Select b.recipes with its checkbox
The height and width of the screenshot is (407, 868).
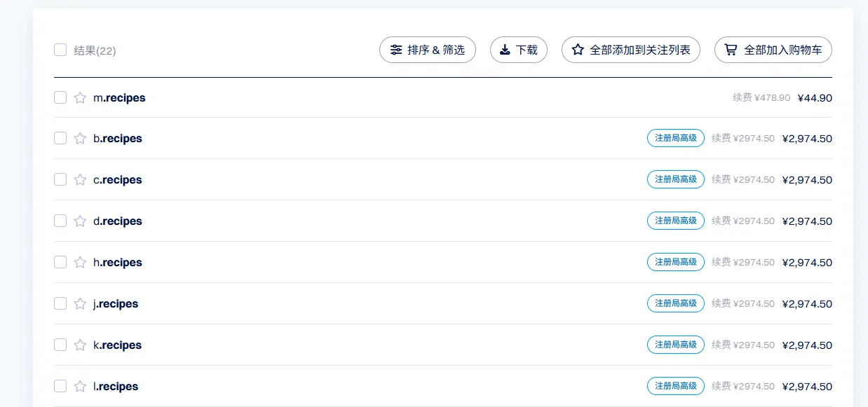tap(60, 138)
